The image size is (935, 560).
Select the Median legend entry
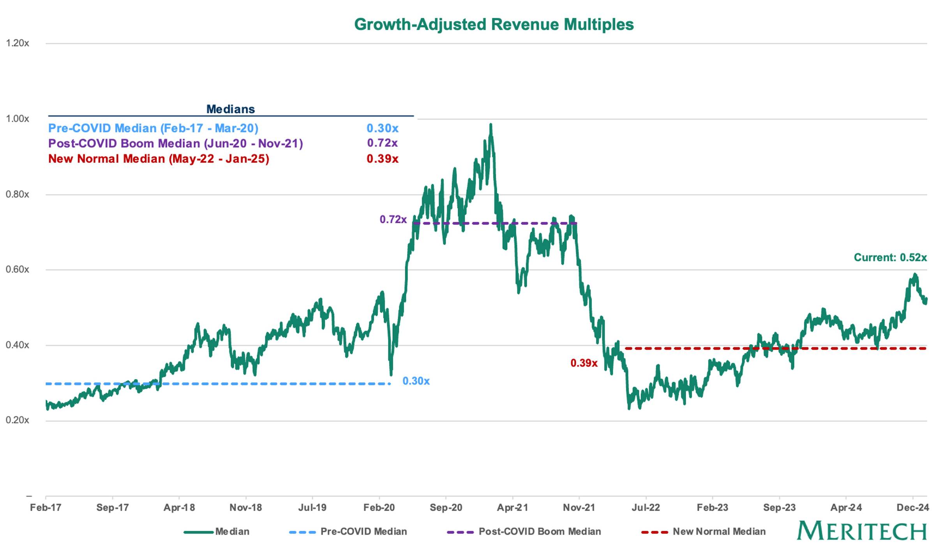pyautogui.click(x=217, y=532)
